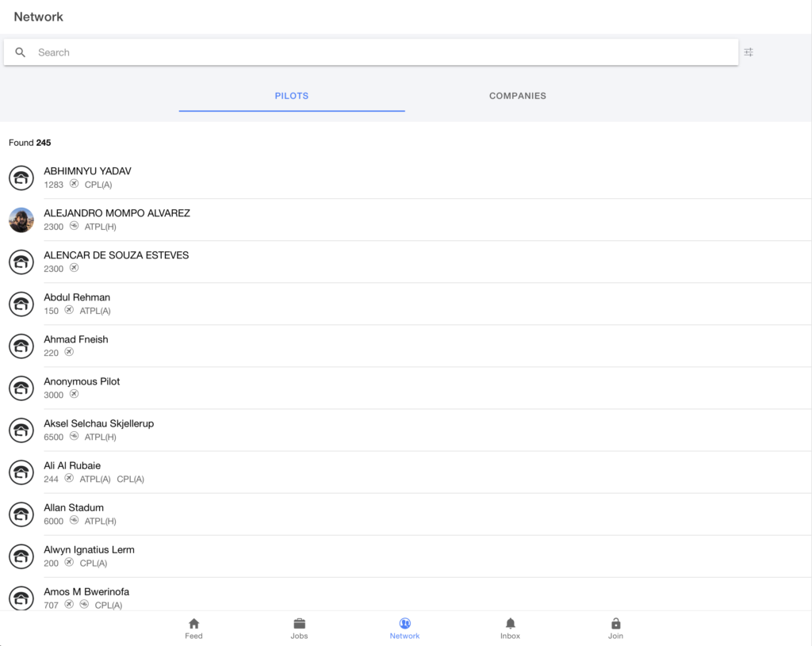Click ALENCAR DE SOUZA ESTEVES avatar icon
This screenshot has width=812, height=646.
pos(21,262)
